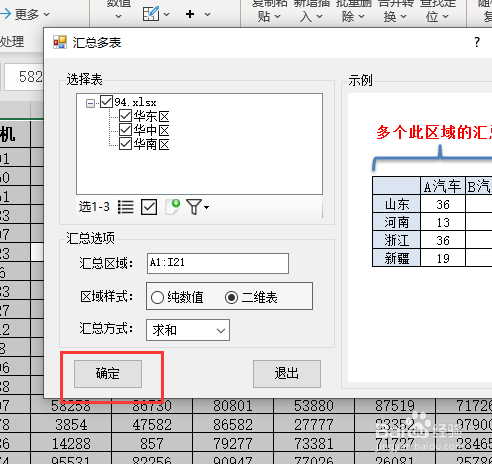The height and width of the screenshot is (464, 492).
Task: Toggle the 华南区 sheet checkbox
Action: (125, 144)
